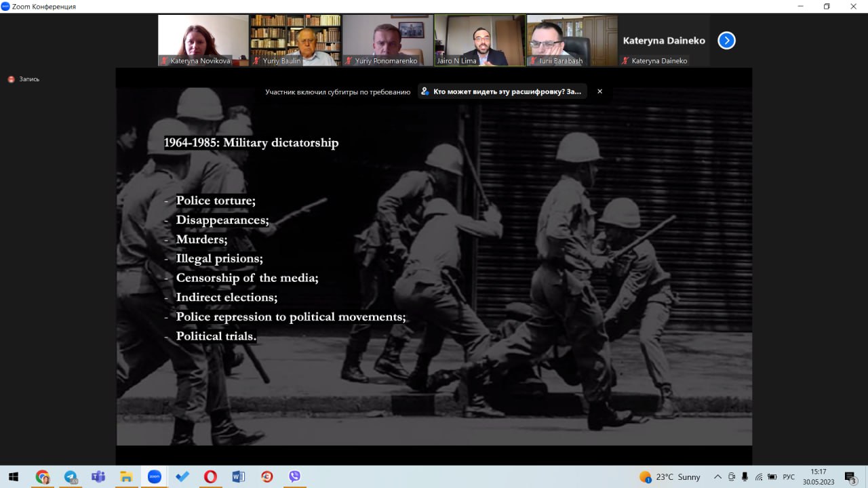Click the Zoom taskbar icon
This screenshot has width=868, height=488.
tap(154, 476)
